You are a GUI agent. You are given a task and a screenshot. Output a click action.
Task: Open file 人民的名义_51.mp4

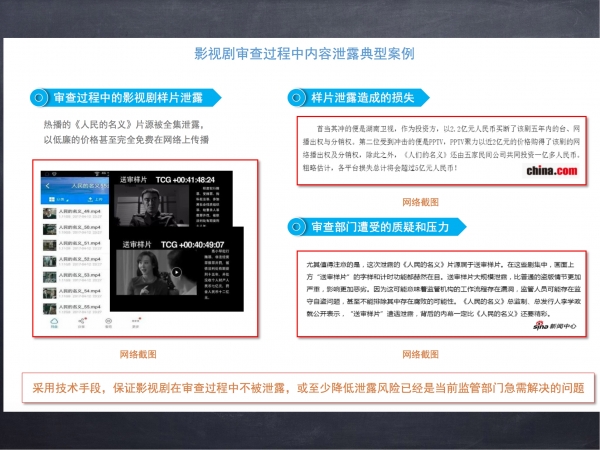pos(75,245)
